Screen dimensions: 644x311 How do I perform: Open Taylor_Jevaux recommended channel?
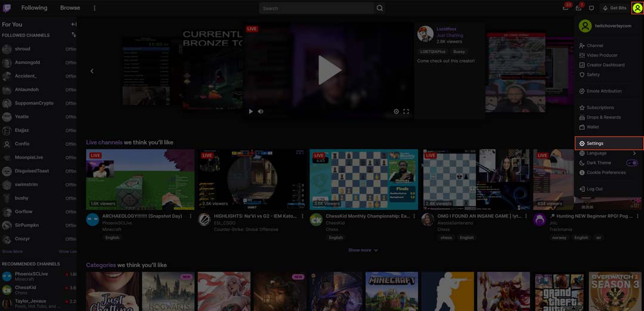tap(39, 304)
